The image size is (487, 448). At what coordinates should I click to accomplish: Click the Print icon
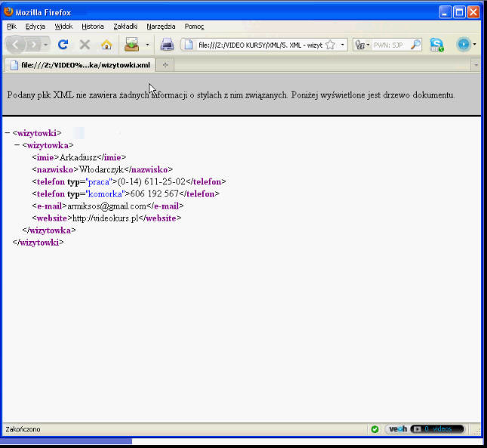(167, 45)
